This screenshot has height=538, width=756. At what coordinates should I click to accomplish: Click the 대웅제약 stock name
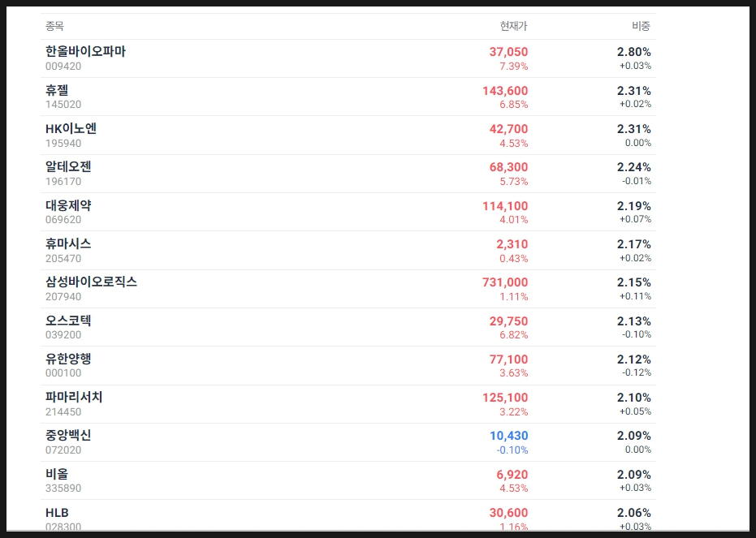click(x=68, y=206)
